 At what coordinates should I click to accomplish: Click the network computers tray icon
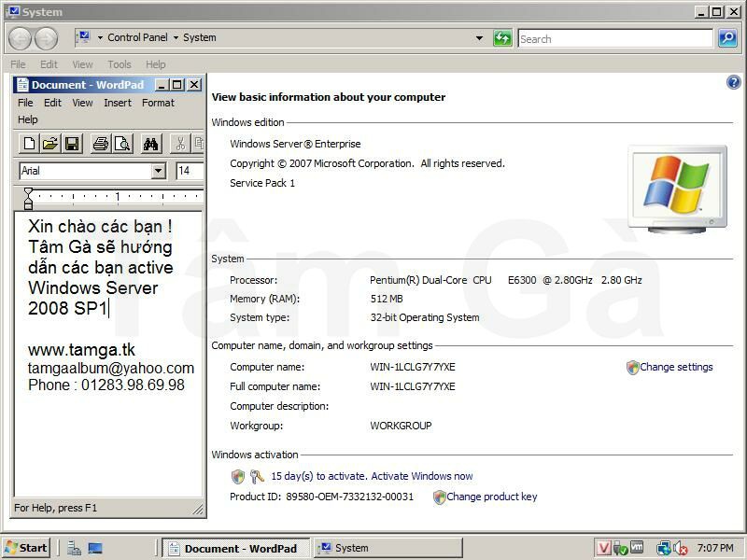[x=664, y=548]
